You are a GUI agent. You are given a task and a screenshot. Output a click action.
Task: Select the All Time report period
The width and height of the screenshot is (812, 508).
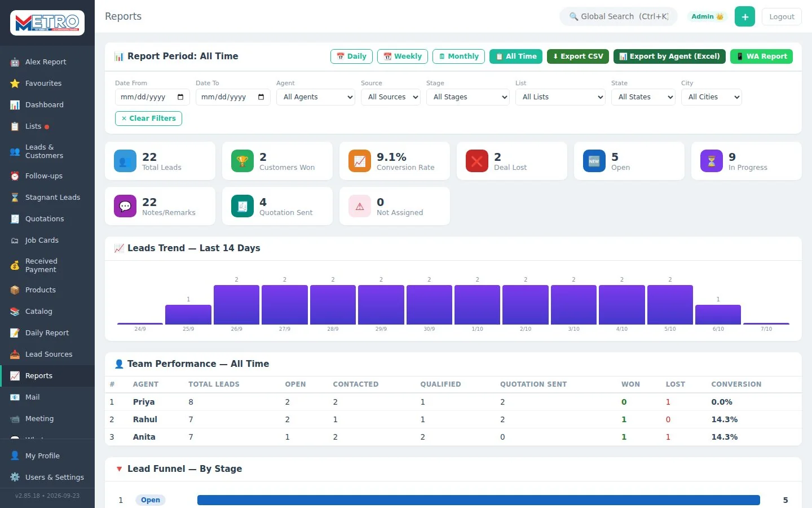(x=516, y=56)
